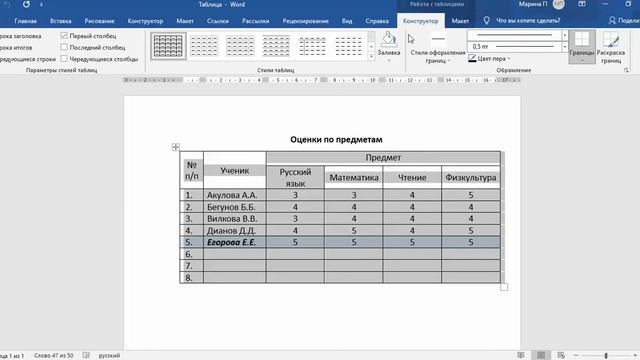Select the first highlighted table style thumbnail
The image size is (640, 360).
168,46
